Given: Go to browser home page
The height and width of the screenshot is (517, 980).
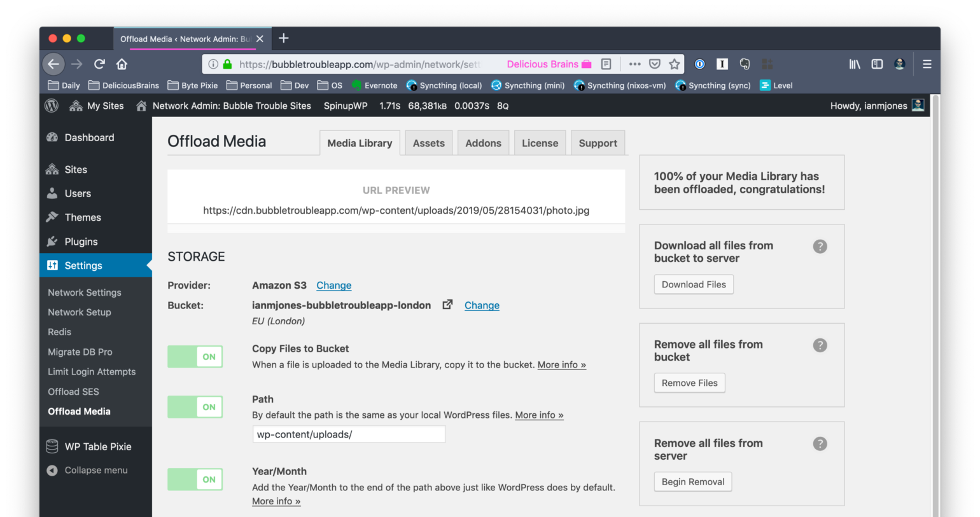Looking at the screenshot, I should [122, 64].
